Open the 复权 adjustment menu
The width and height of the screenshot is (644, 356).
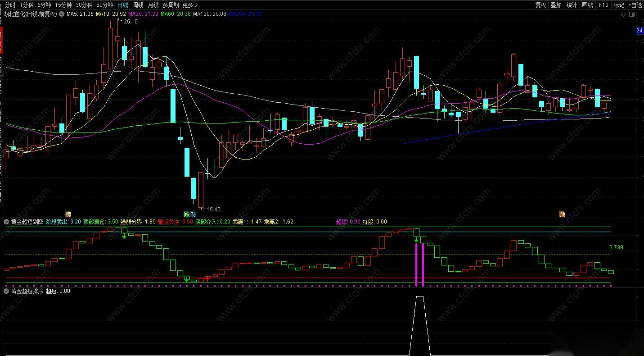pyautogui.click(x=540, y=5)
